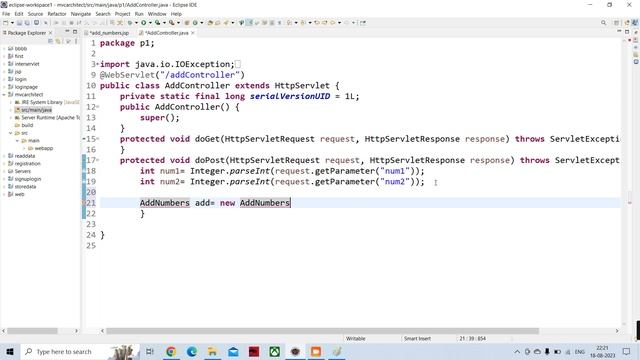Open dropdown arrow next to New icon

pyautogui.click(x=12, y=23)
